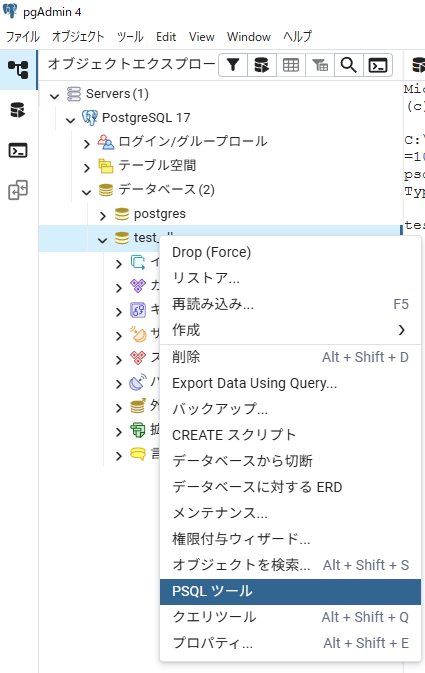Viewport: 425px width, 673px height.
Task: Select the PostgreSQL 17 server item
Action: coord(146,118)
